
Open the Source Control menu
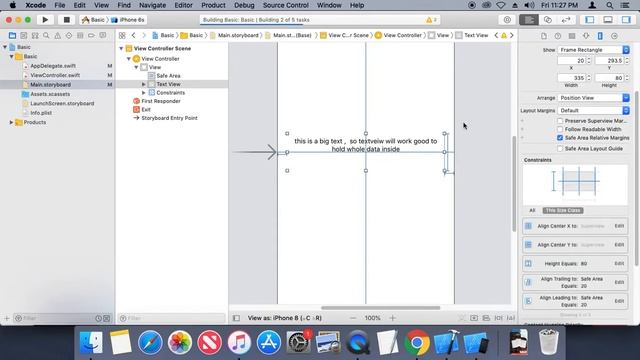tap(285, 5)
